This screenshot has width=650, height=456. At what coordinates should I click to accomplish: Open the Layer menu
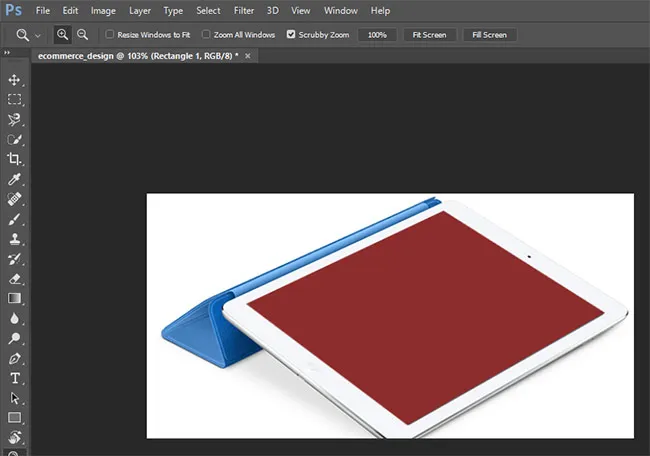(x=139, y=10)
